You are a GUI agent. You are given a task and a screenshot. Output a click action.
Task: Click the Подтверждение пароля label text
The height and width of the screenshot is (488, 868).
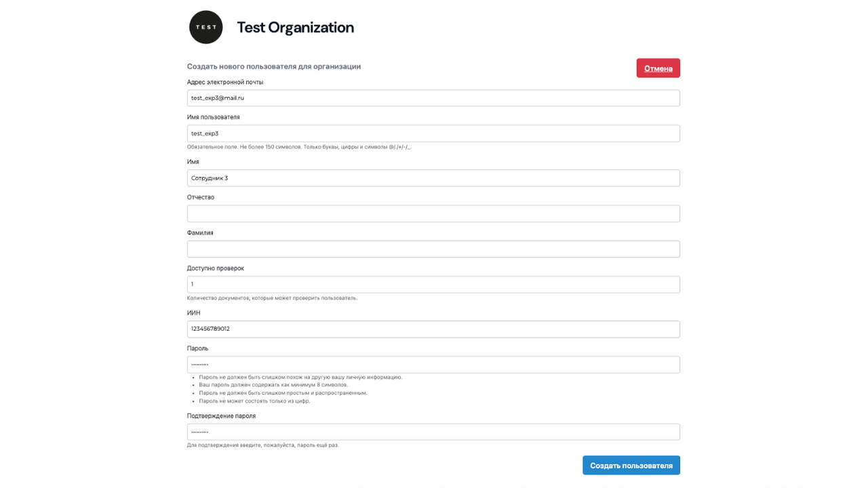pos(221,416)
